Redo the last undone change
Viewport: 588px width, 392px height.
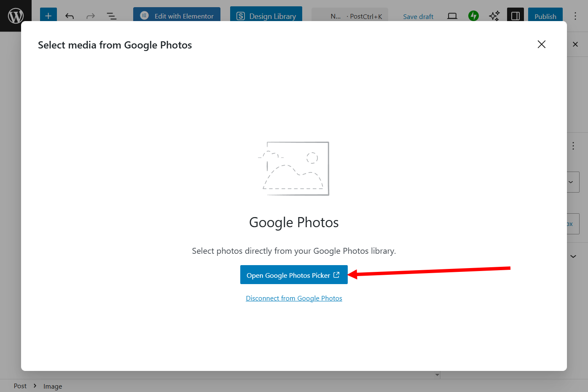tap(91, 16)
